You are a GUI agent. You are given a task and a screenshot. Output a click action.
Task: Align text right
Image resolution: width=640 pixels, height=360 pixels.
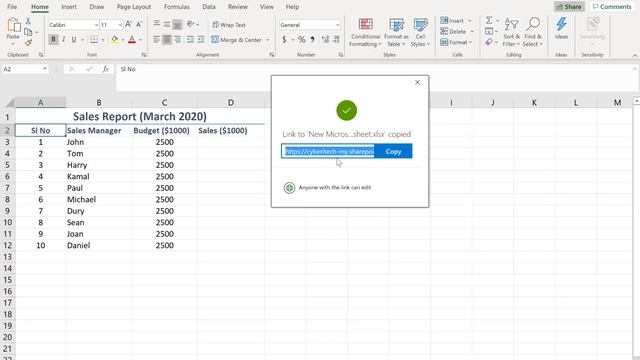[177, 40]
